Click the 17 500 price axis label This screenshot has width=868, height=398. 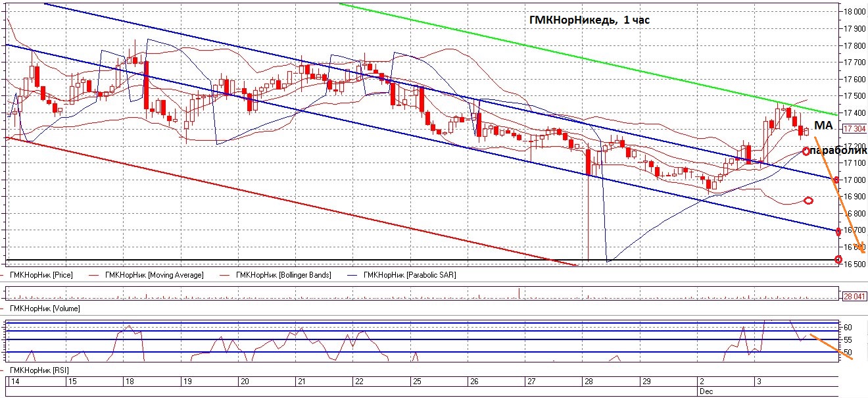tap(854, 96)
